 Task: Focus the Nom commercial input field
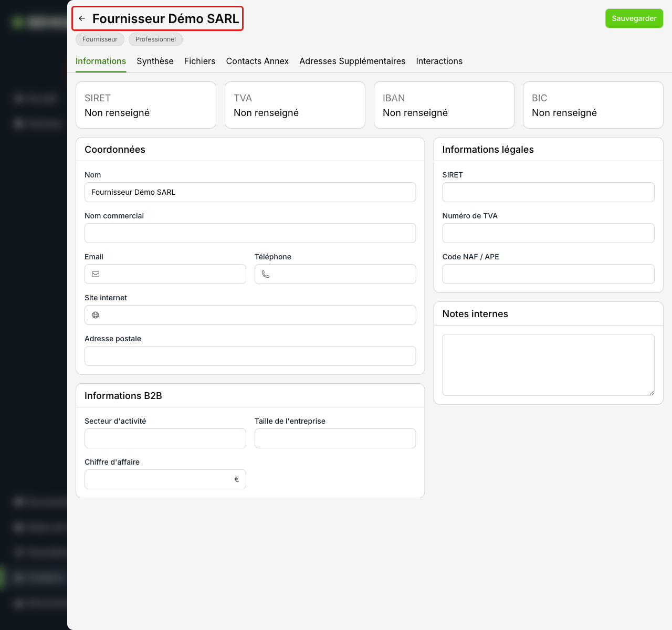pos(250,233)
